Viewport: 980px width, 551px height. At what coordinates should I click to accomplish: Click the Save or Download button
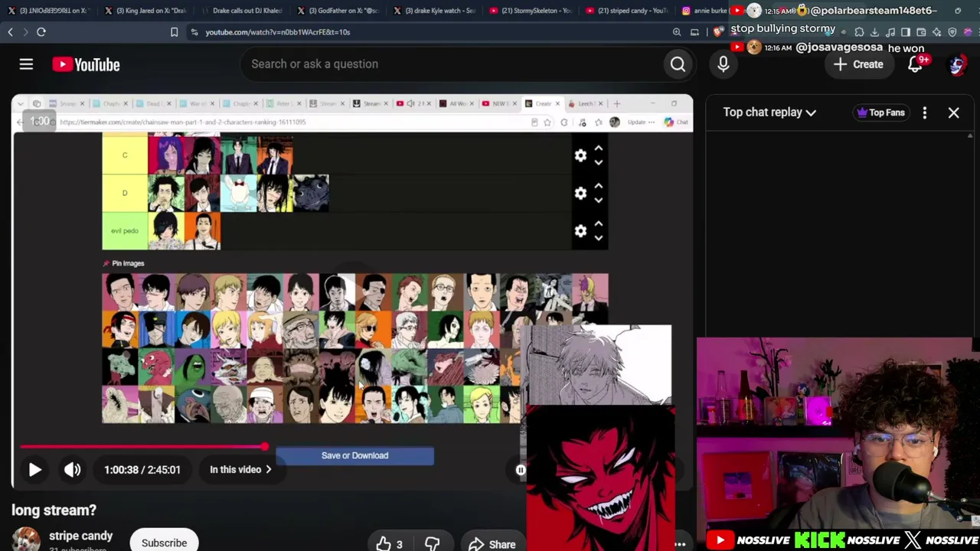coord(354,456)
